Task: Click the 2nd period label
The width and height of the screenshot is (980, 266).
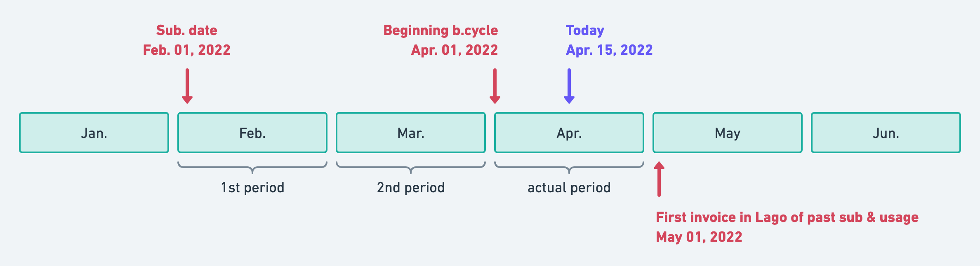Action: click(411, 188)
